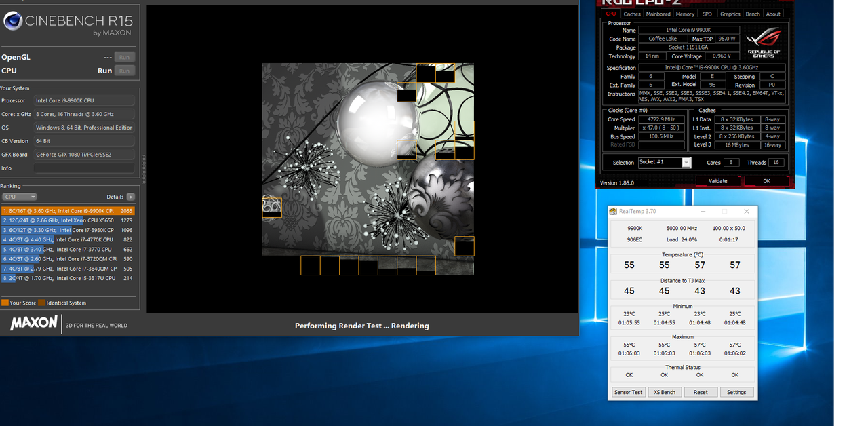Open Settings in RealTemp
This screenshot has height=426, width=868.
pyautogui.click(x=736, y=392)
